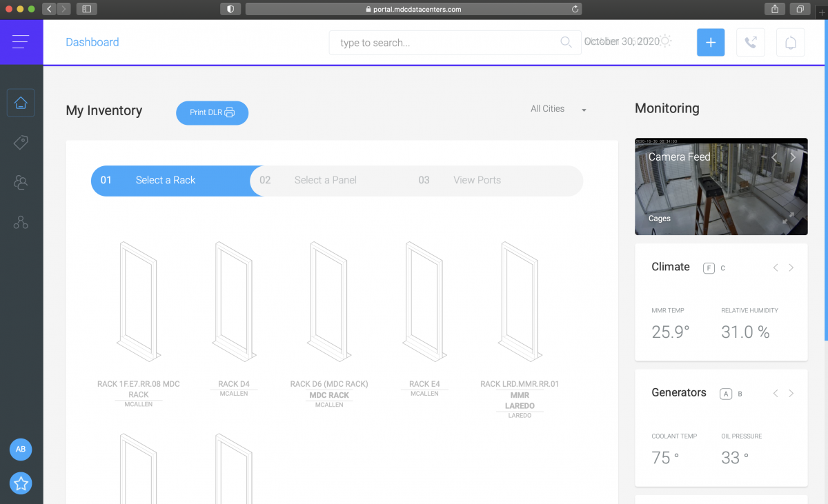This screenshot has width=828, height=504.
Task: Click the search magnifier icon
Action: point(566,42)
